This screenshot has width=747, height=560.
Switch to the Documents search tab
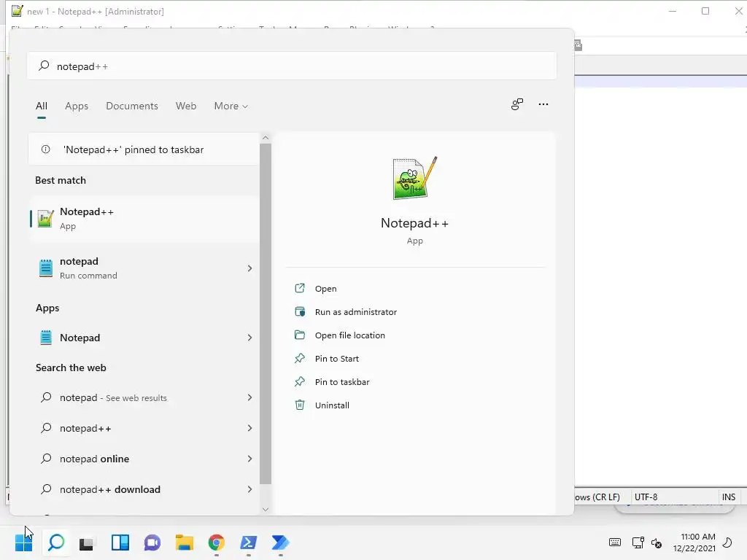click(x=132, y=106)
